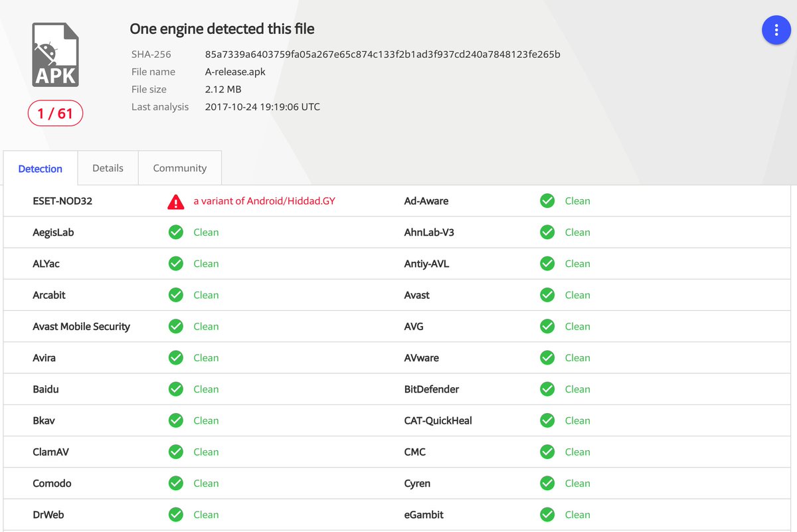Switch to the Details tab

(108, 168)
